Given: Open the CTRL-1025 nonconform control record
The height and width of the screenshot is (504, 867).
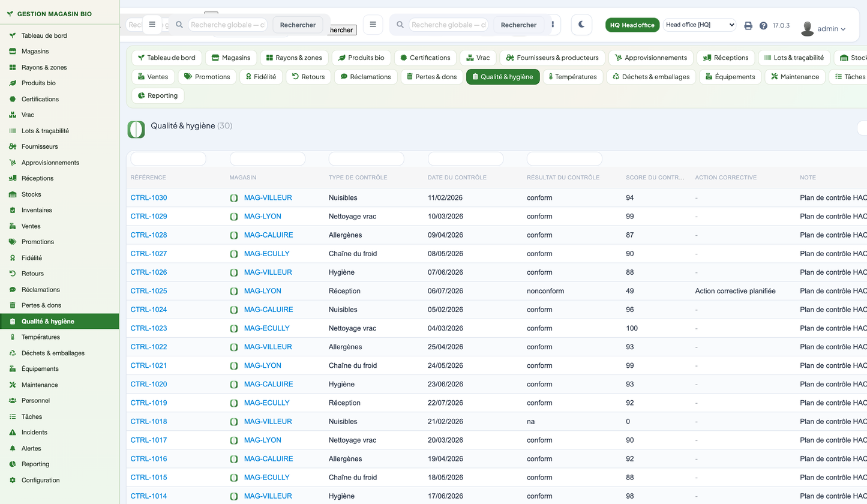Looking at the screenshot, I should [149, 291].
